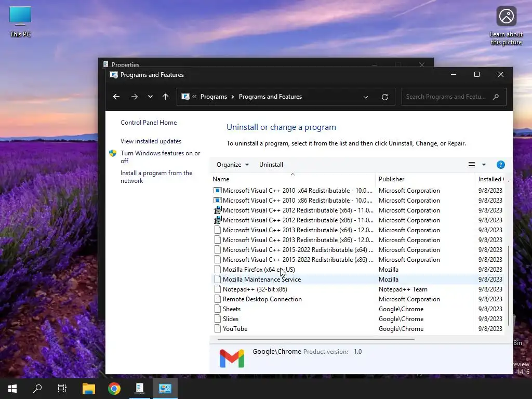
Task: Select Microsoft Visual C++ 2013 Redistributable (x64) row
Action: click(357, 230)
